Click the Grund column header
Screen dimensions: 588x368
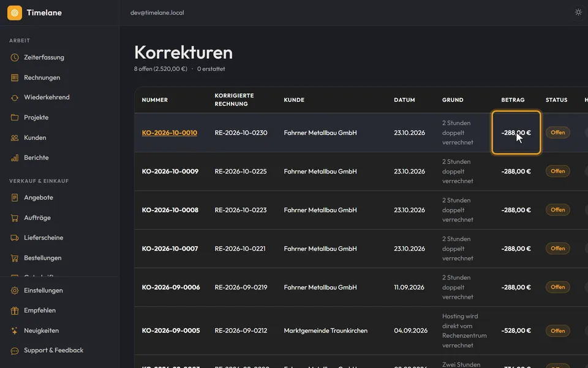tap(453, 100)
